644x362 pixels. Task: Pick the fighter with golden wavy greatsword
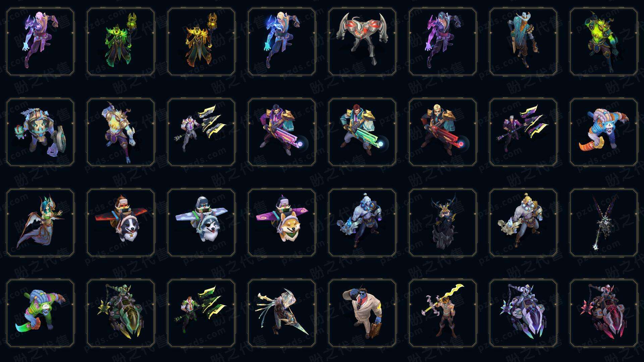click(x=443, y=313)
